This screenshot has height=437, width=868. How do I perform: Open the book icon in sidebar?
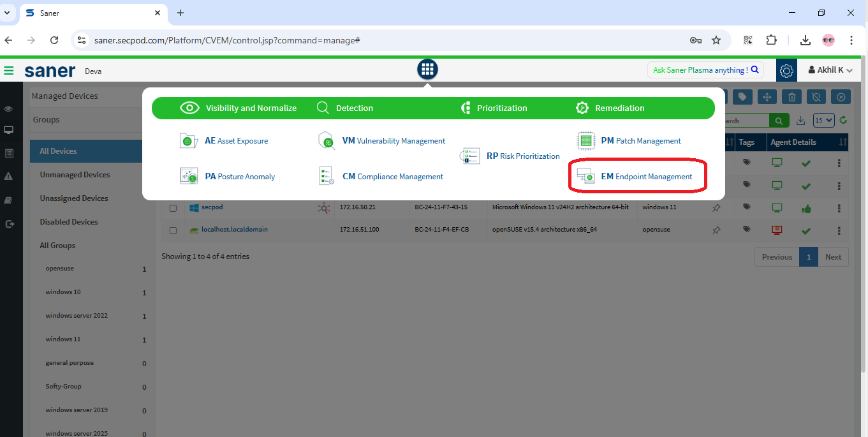(x=9, y=200)
